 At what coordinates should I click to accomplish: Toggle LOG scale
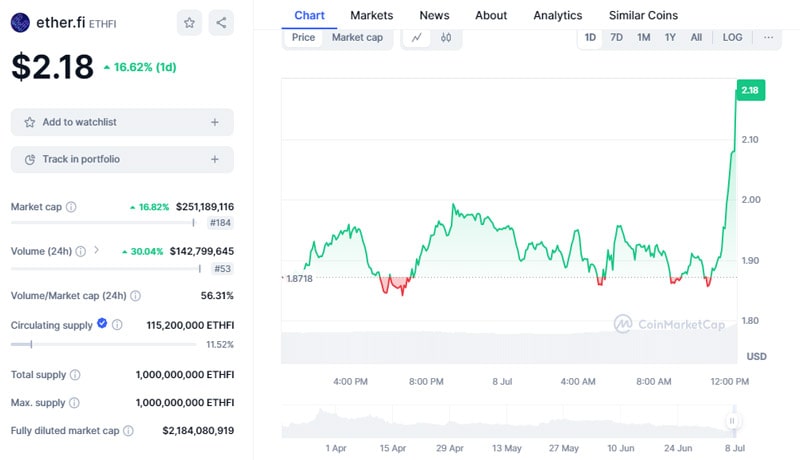coord(732,37)
